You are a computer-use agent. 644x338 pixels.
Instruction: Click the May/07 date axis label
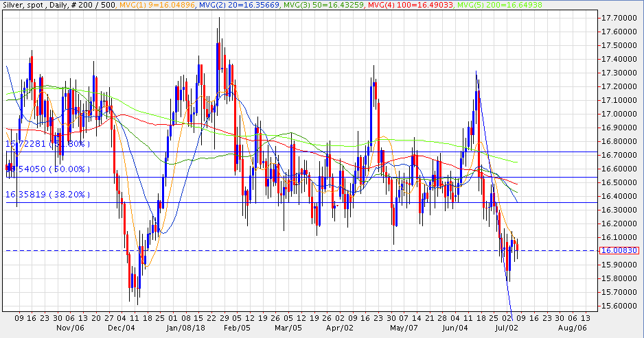403,328
